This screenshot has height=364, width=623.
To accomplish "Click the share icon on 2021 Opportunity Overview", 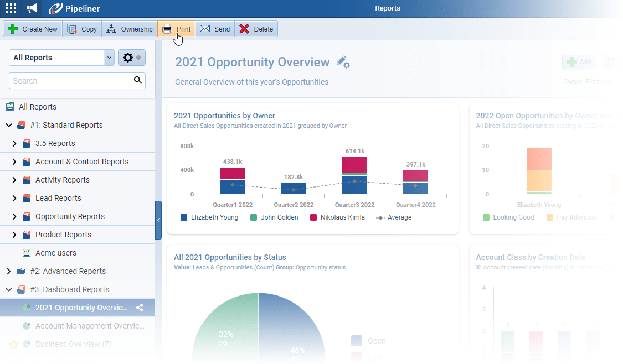I will [x=140, y=308].
